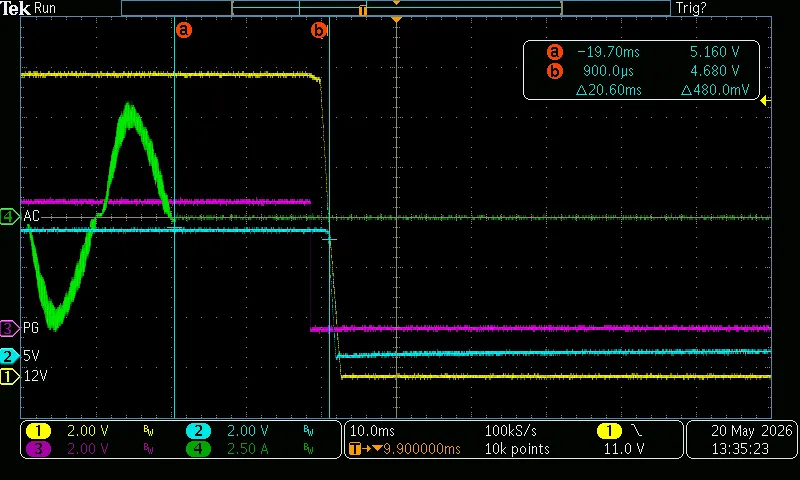The width and height of the screenshot is (800, 480).
Task: Click the PG channel label
Action: click(31, 328)
